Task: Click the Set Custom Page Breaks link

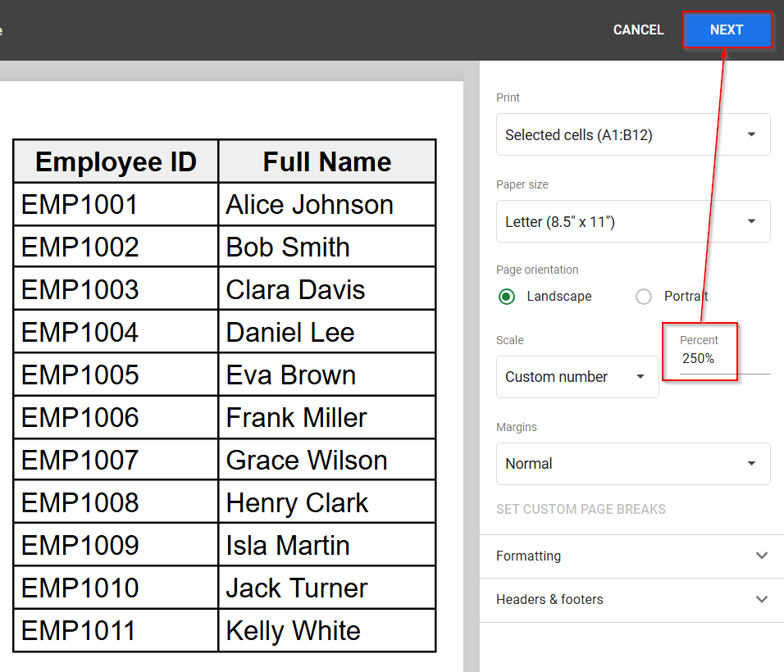Action: 581,510
